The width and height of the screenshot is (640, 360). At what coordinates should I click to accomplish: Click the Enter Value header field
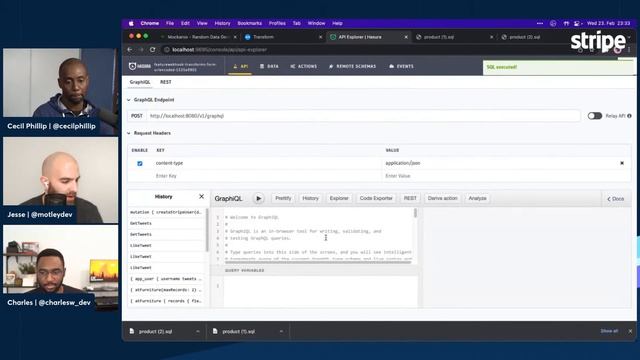click(500, 176)
